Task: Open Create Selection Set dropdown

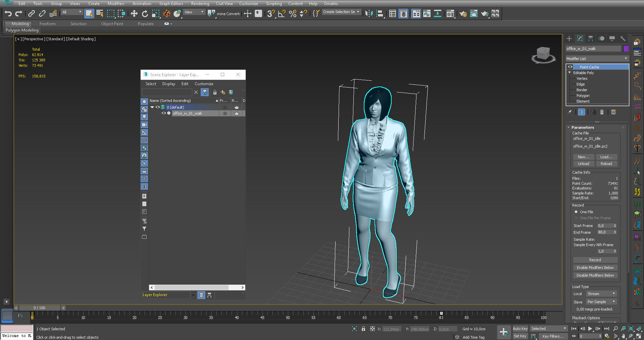Action: point(341,12)
